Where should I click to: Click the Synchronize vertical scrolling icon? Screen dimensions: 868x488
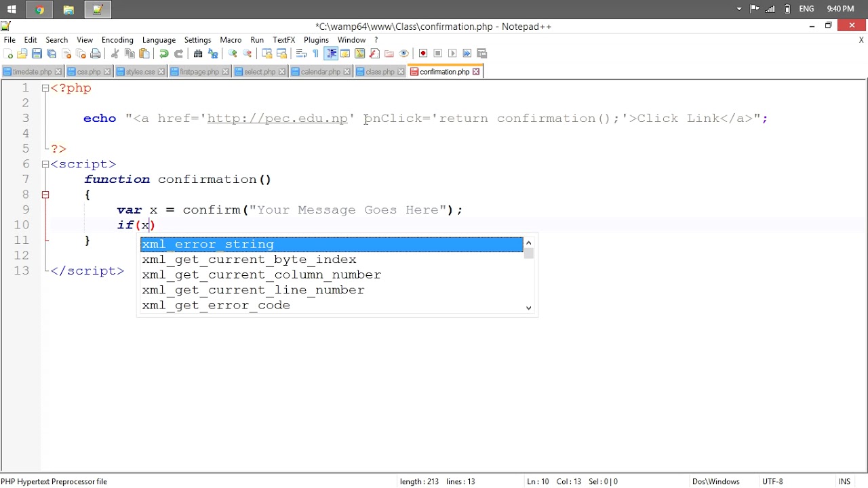click(x=267, y=54)
